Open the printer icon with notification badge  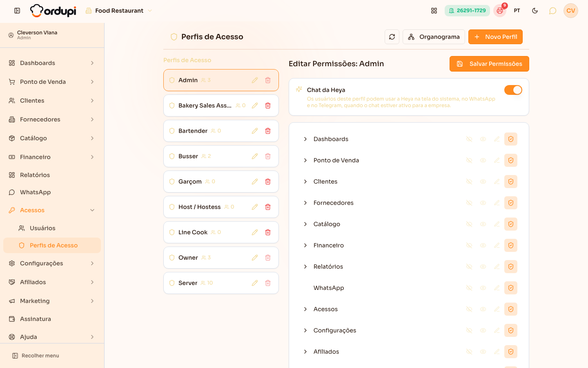[x=500, y=11]
